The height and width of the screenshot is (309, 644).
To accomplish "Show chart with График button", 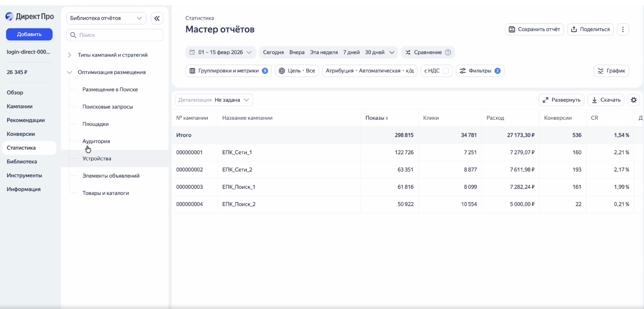I will [611, 71].
